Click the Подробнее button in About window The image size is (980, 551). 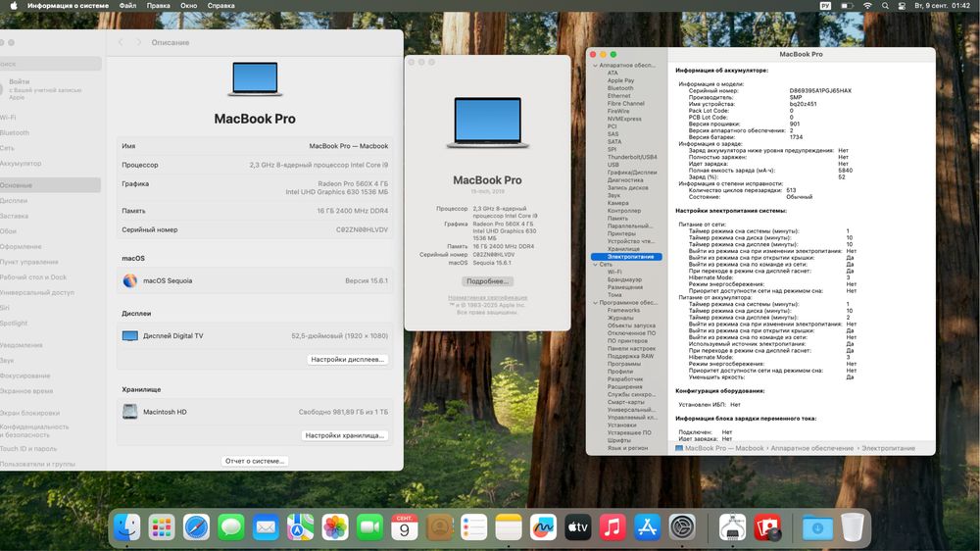click(487, 281)
